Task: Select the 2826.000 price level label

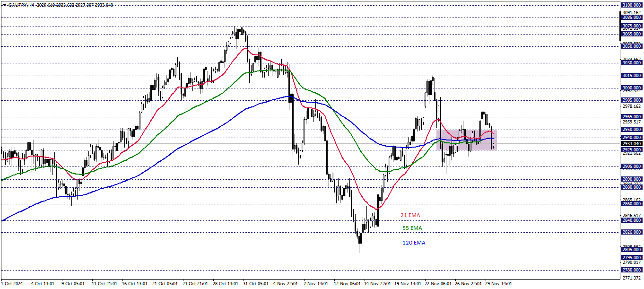Action: coord(632,232)
